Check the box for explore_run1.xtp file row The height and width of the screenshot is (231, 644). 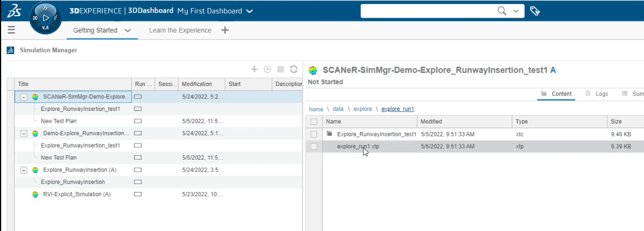click(314, 146)
